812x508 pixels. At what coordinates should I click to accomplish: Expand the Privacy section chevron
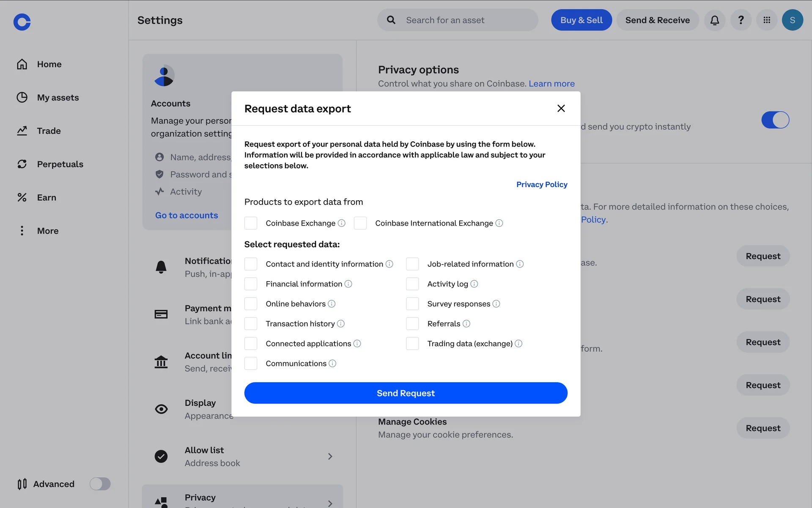point(330,503)
